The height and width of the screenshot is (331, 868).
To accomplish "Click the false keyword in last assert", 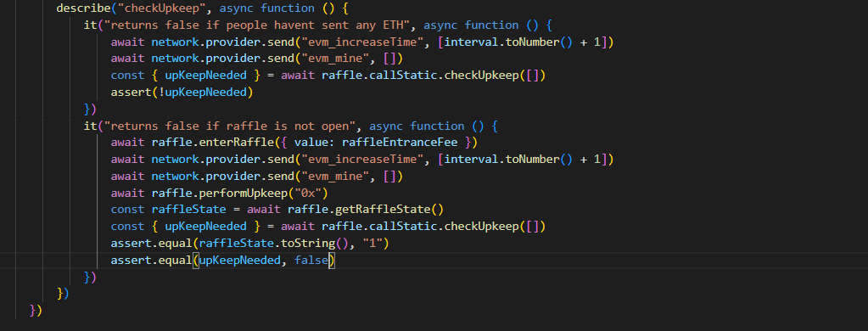I will [311, 261].
